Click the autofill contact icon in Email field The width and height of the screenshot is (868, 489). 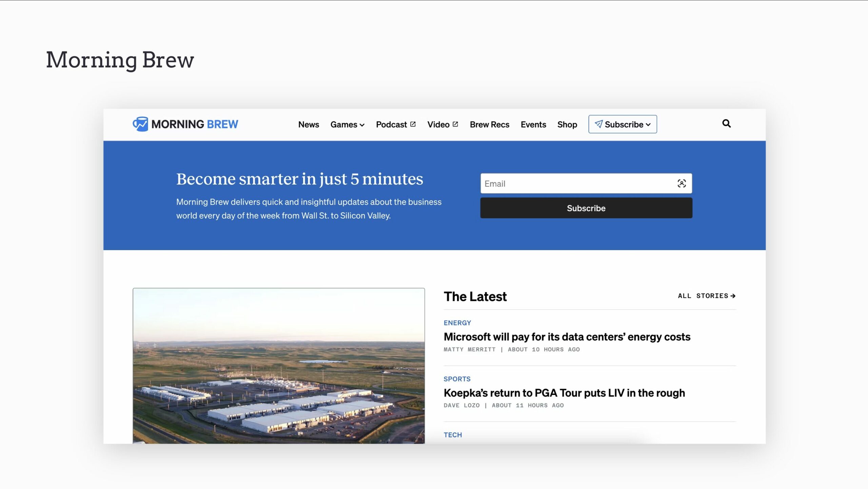(682, 184)
